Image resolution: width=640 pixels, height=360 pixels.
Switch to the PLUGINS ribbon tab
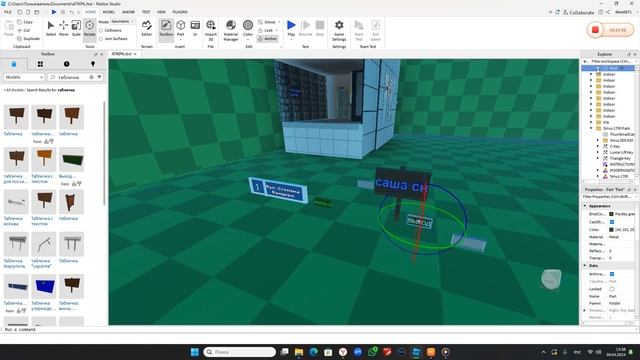pos(180,12)
